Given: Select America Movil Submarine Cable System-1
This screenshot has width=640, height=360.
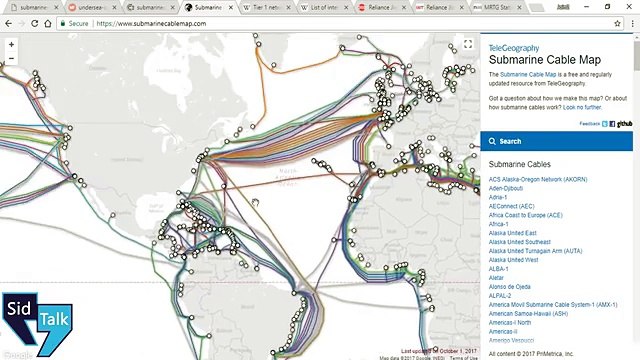Looking at the screenshot, I should (553, 304).
